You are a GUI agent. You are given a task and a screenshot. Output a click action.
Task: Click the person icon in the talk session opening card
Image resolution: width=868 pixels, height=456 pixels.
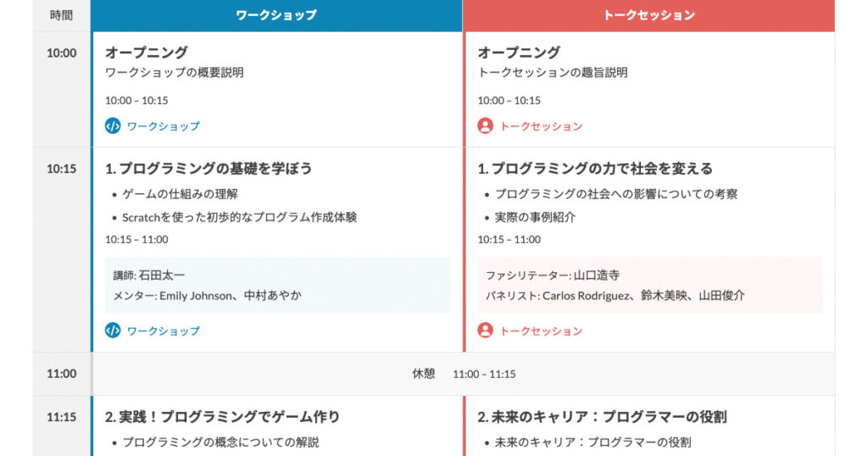click(x=485, y=126)
